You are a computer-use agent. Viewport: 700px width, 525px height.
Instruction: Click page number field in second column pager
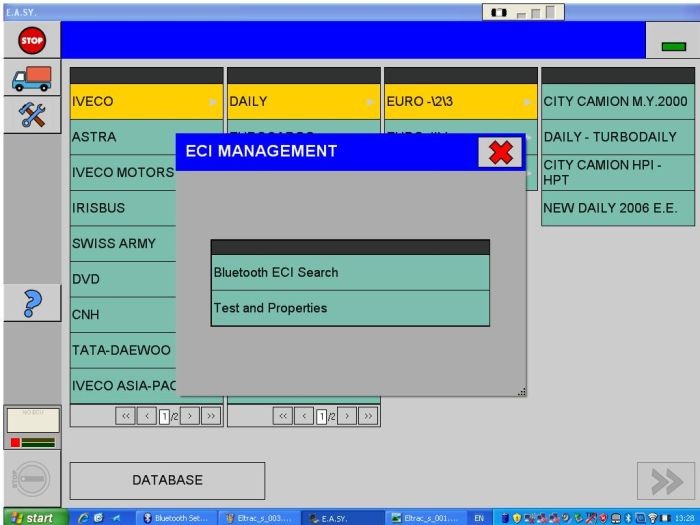tap(321, 417)
